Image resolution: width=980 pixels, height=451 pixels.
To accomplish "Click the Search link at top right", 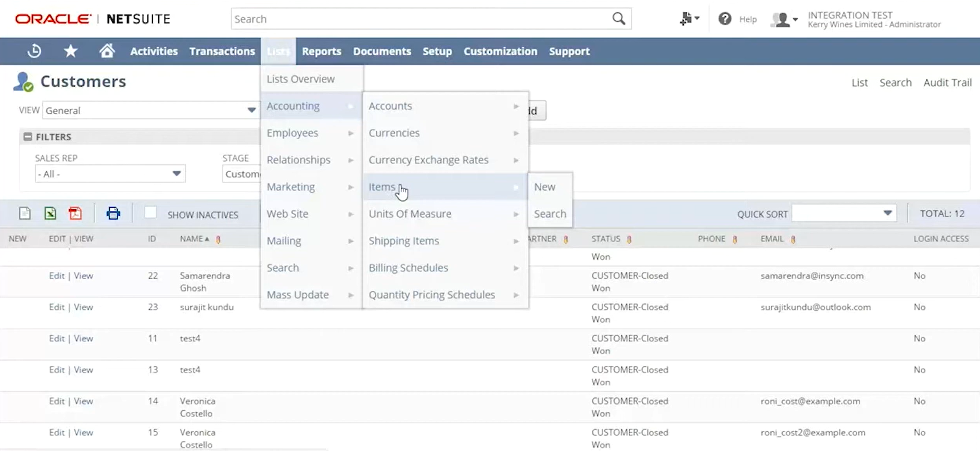I will 895,82.
